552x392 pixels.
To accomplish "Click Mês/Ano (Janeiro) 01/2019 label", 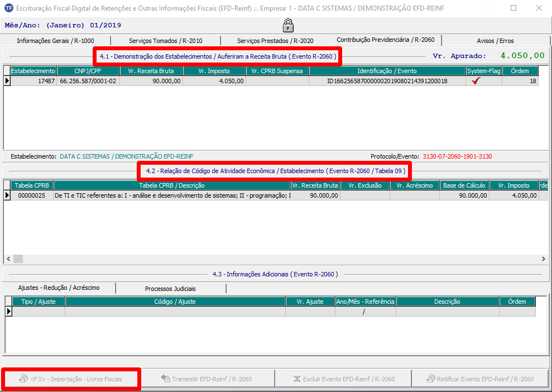I will 63,25.
